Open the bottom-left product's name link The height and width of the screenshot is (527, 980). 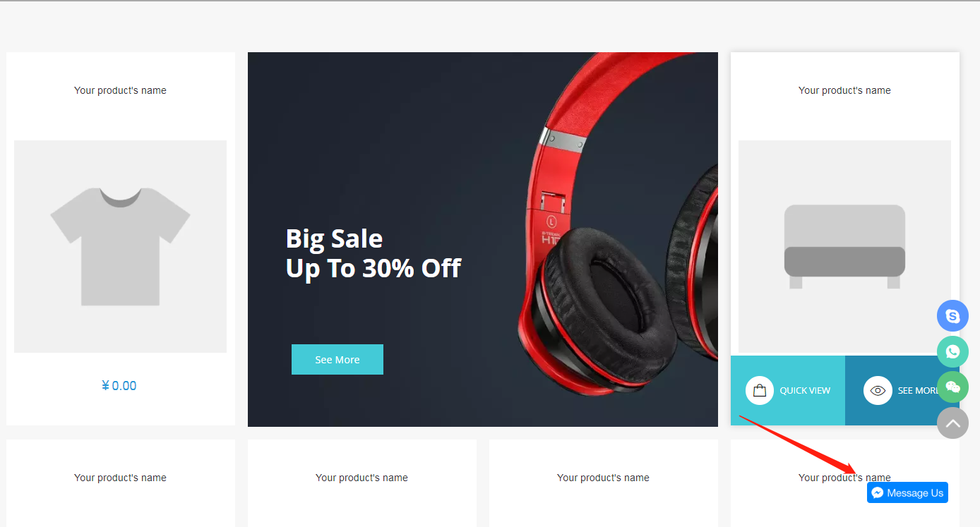(x=120, y=478)
